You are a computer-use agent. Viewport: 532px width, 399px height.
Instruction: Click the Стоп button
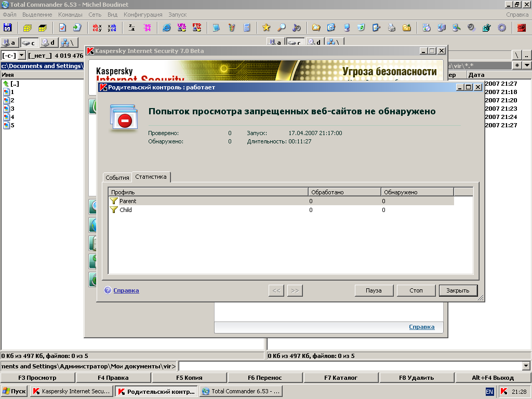pos(416,290)
